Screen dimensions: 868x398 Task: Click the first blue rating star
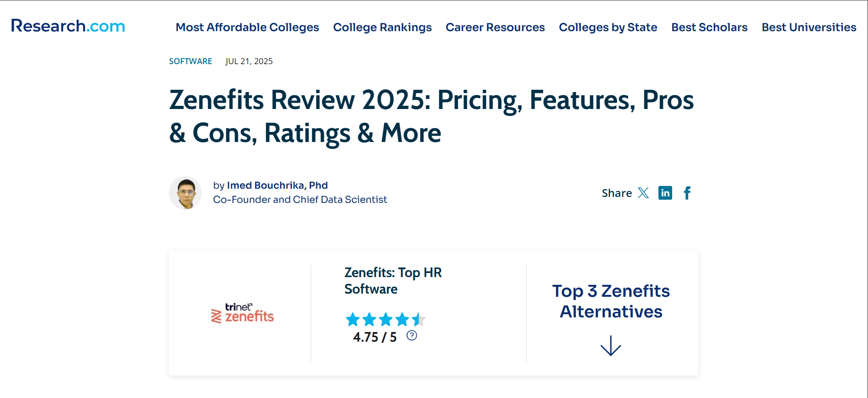pyautogui.click(x=353, y=320)
